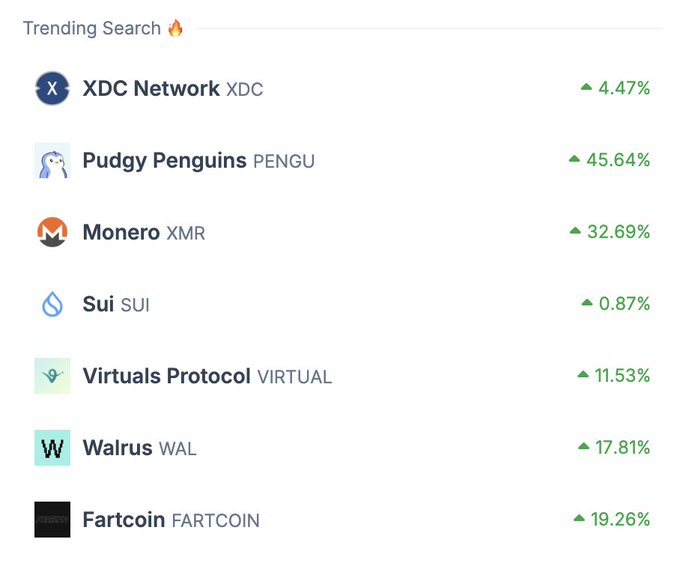Click the Pudgy Penguins penguin icon

[52, 160]
